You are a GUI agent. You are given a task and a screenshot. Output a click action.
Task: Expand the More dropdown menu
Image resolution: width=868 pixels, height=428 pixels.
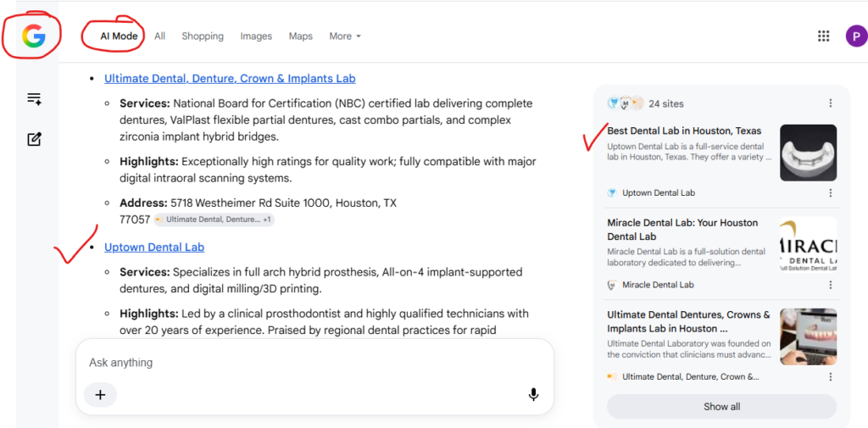tap(345, 36)
